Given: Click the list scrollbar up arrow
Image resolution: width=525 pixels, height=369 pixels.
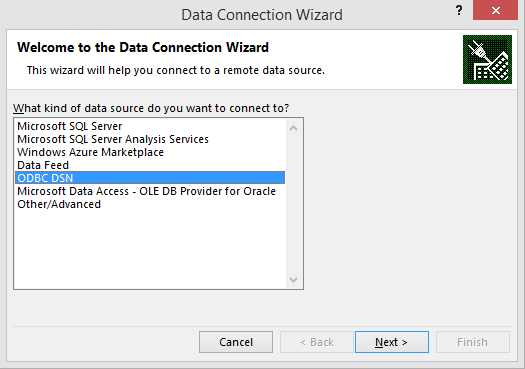Looking at the screenshot, I should tap(293, 128).
